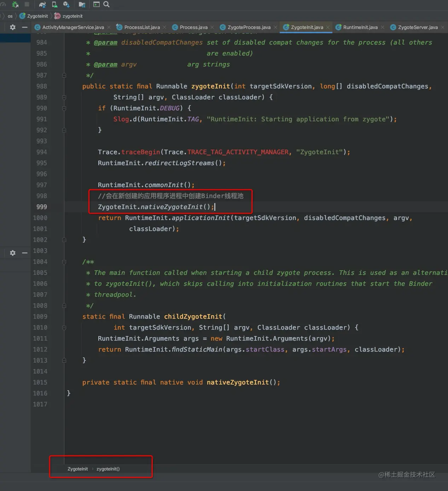
Task: Click childZygoteInit method name on line 1009
Action: [193, 317]
